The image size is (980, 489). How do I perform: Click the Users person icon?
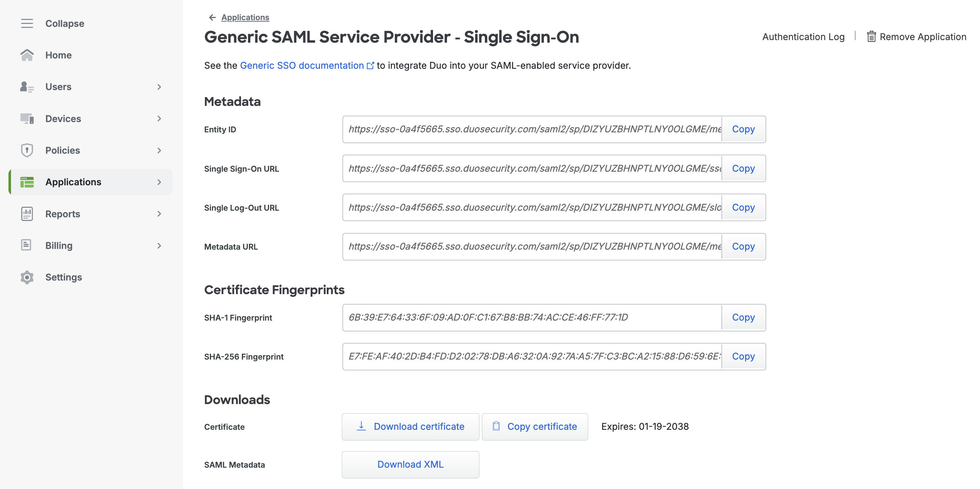click(26, 87)
